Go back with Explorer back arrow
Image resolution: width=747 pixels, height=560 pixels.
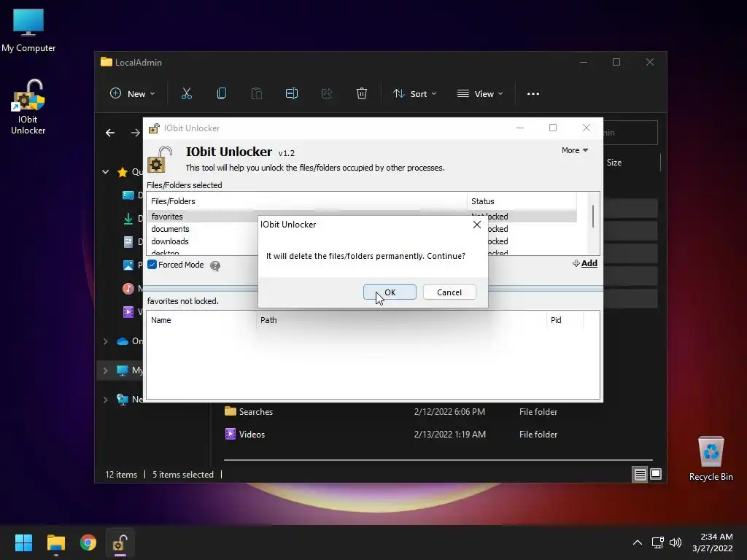(110, 133)
